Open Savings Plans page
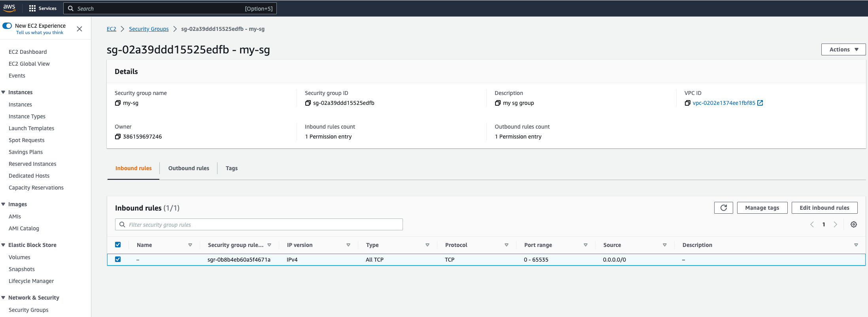 click(26, 152)
